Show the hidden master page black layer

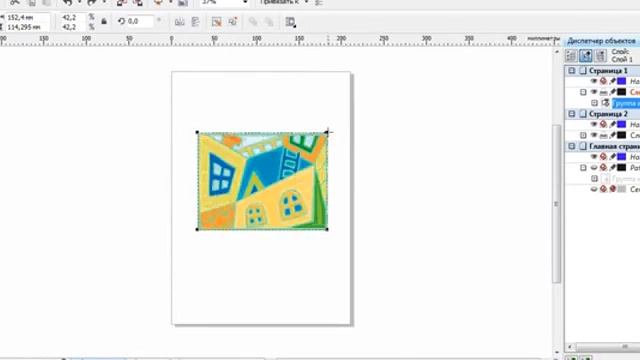pos(594,168)
